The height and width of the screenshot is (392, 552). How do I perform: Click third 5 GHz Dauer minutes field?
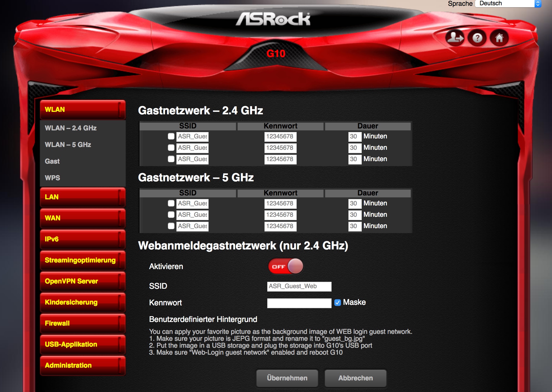point(355,226)
